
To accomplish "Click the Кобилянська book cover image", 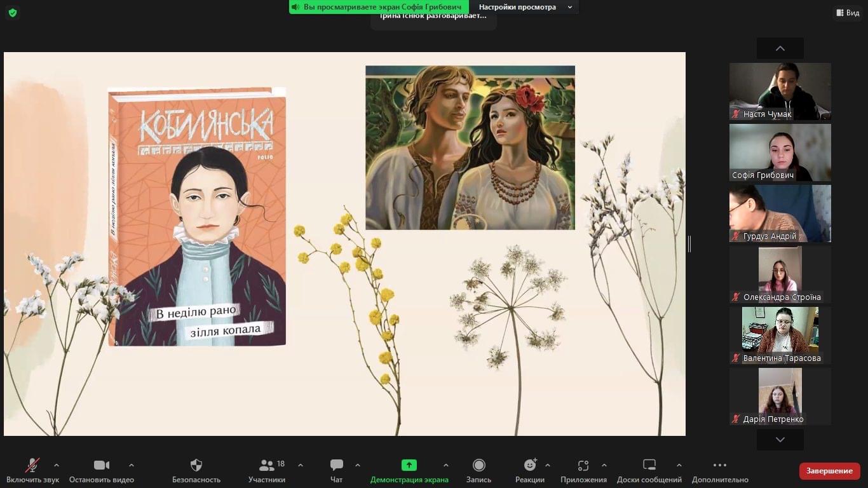I will coord(197,217).
